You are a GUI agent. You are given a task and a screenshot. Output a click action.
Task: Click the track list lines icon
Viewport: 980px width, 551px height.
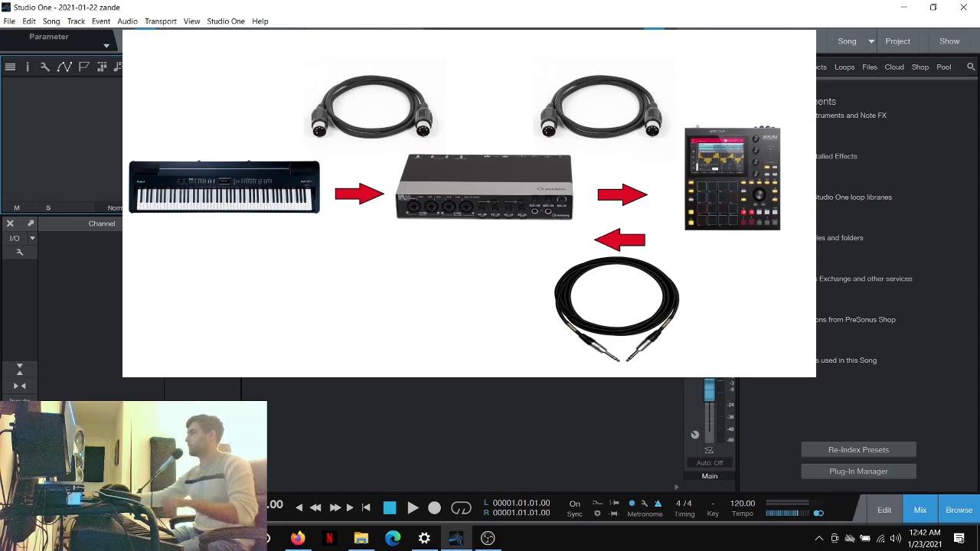pos(11,67)
